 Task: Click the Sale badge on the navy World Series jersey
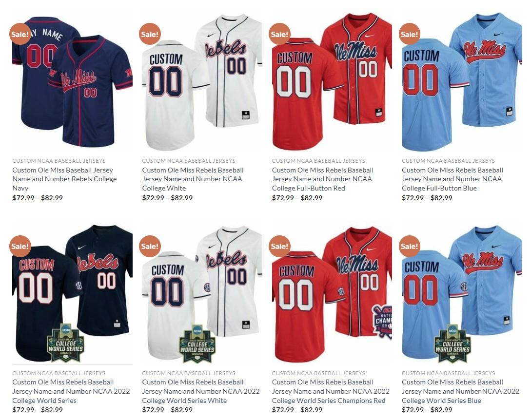tap(20, 246)
